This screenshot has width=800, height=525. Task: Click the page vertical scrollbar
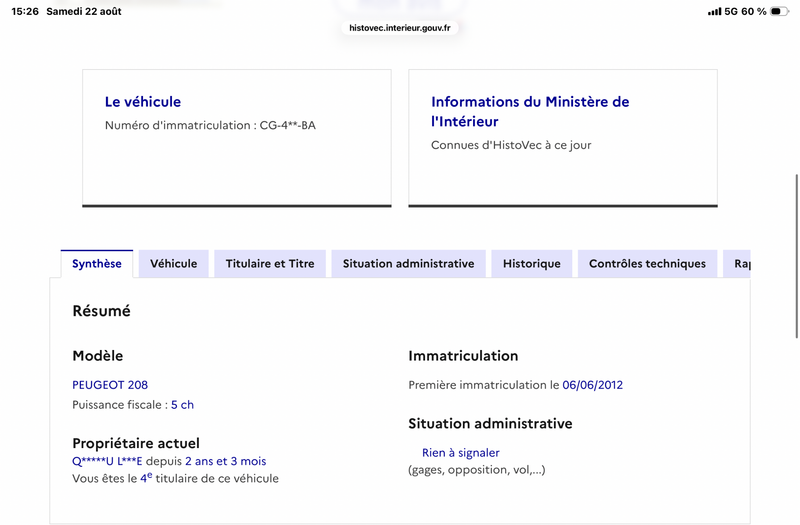[796, 256]
